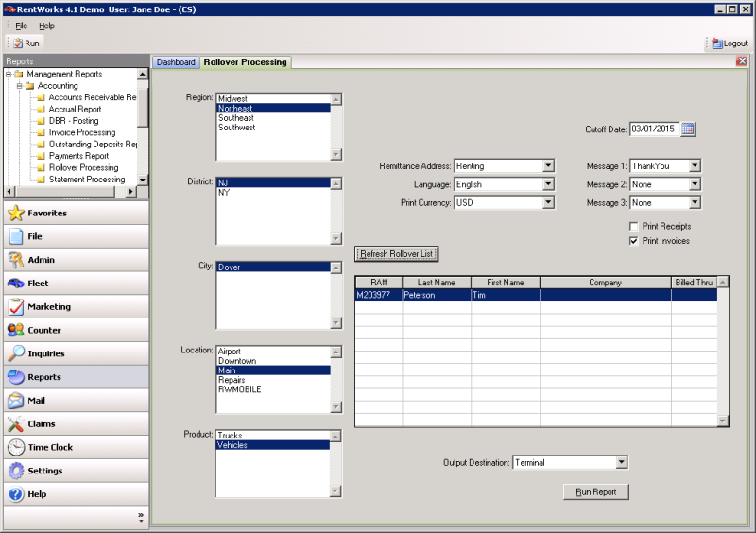Open the Admin keys section
The height and width of the screenshot is (533, 756).
[77, 260]
